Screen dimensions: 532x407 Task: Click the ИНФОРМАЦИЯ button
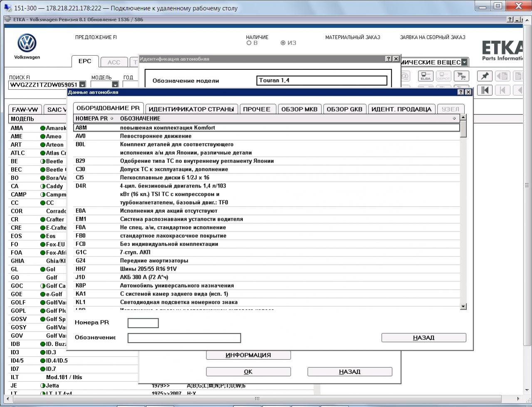(248, 355)
